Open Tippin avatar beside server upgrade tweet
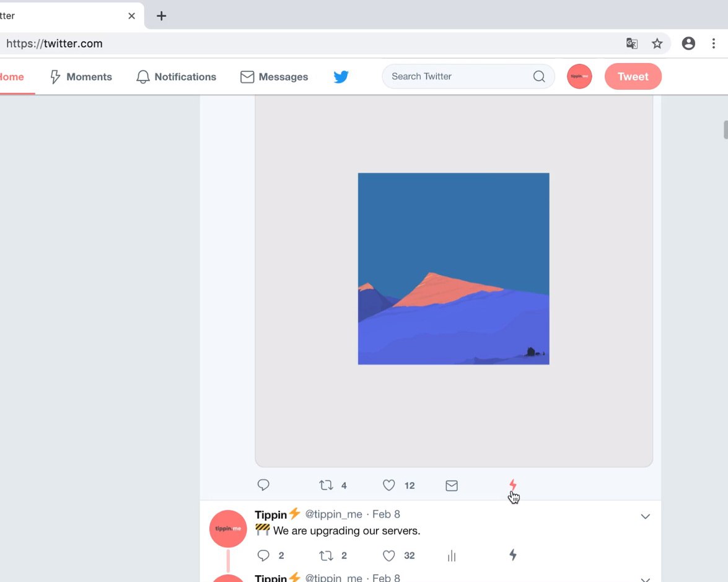This screenshot has width=728, height=582. pos(228,529)
